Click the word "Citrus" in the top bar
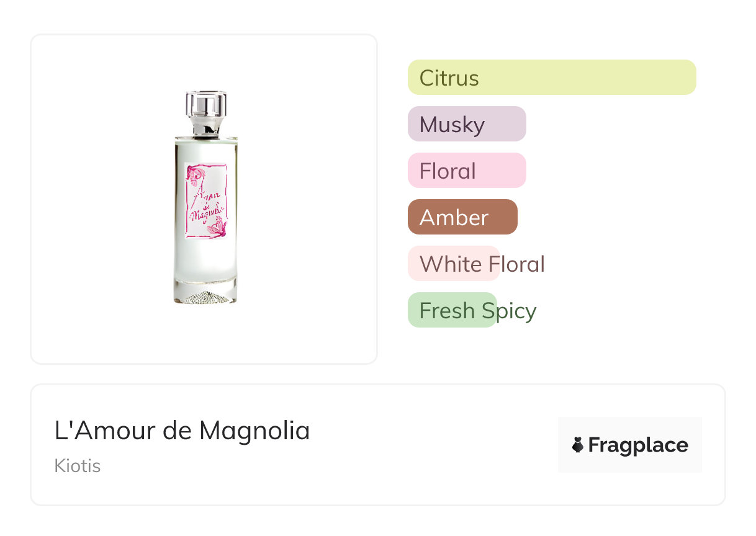The height and width of the screenshot is (536, 756). [x=449, y=78]
